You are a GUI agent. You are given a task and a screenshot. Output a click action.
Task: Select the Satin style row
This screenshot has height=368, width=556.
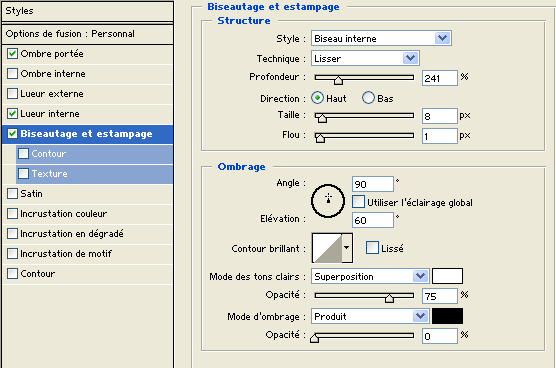tap(88, 194)
